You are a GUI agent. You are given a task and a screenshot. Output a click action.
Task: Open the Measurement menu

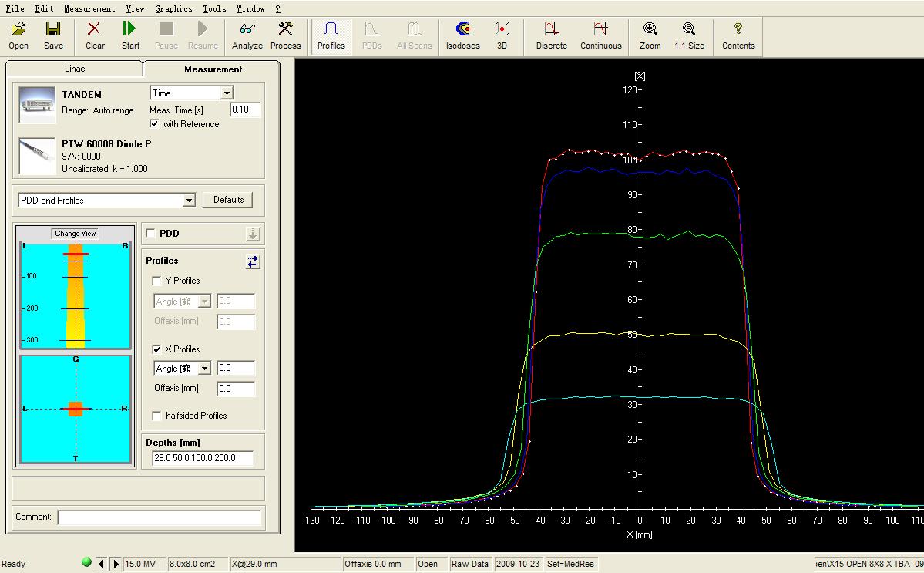coord(89,8)
